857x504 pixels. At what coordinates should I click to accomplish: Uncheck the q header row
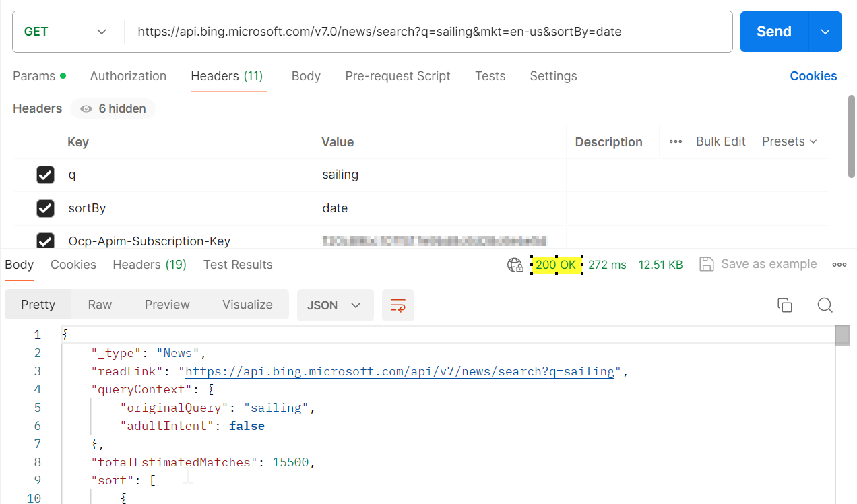click(x=45, y=175)
